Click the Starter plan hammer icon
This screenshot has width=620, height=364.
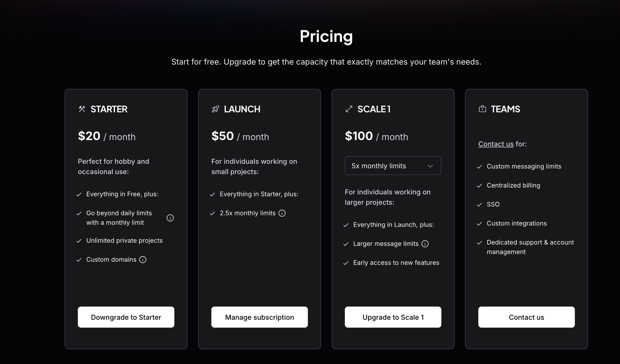[82, 109]
